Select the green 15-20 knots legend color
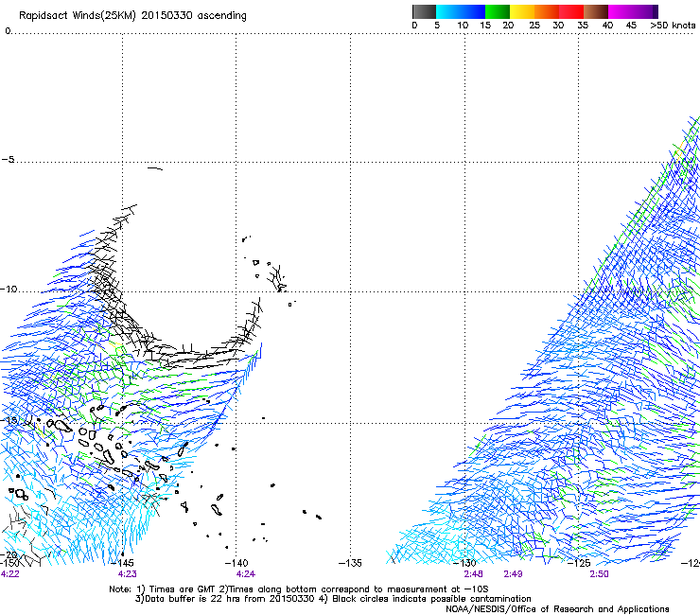 [498, 11]
